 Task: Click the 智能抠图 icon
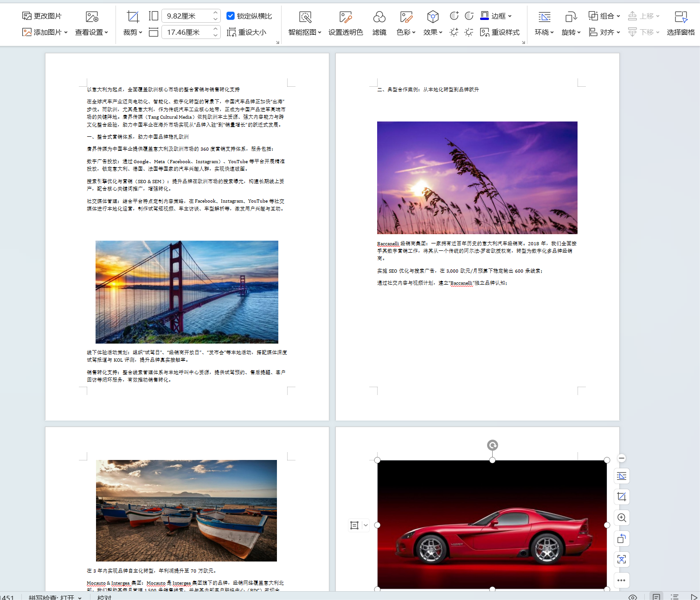click(305, 18)
